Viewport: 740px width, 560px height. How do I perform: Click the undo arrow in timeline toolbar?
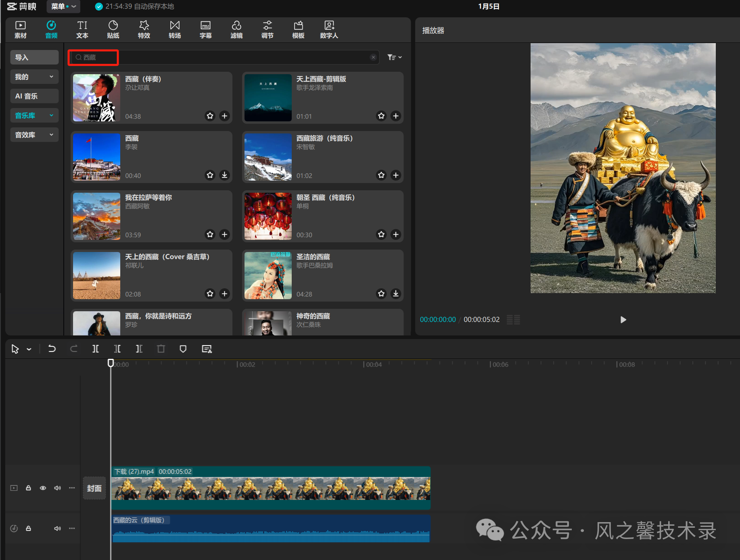pyautogui.click(x=52, y=349)
